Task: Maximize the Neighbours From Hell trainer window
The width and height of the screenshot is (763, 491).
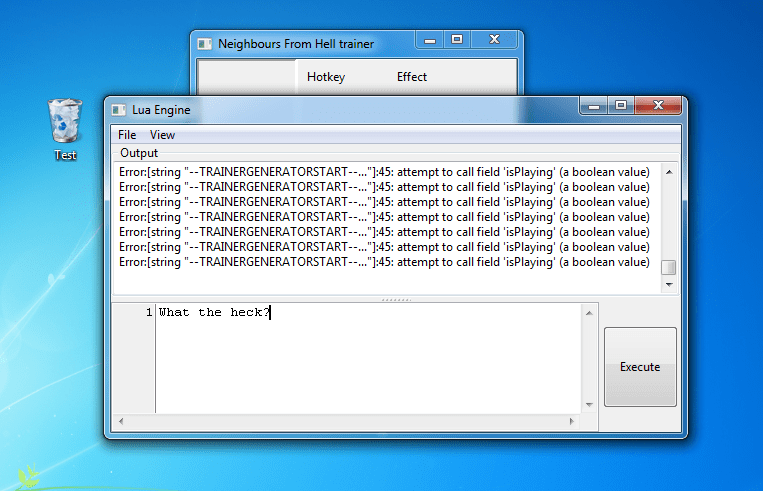Action: (456, 40)
